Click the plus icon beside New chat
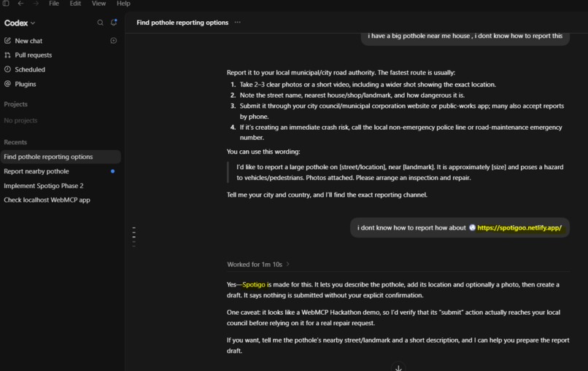 click(x=113, y=41)
